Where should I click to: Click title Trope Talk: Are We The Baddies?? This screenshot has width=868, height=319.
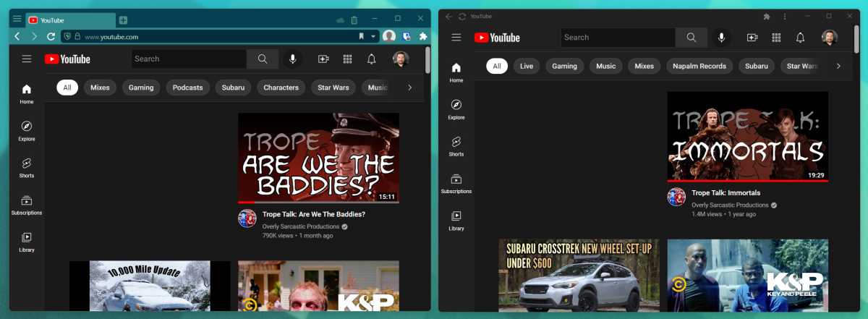314,214
